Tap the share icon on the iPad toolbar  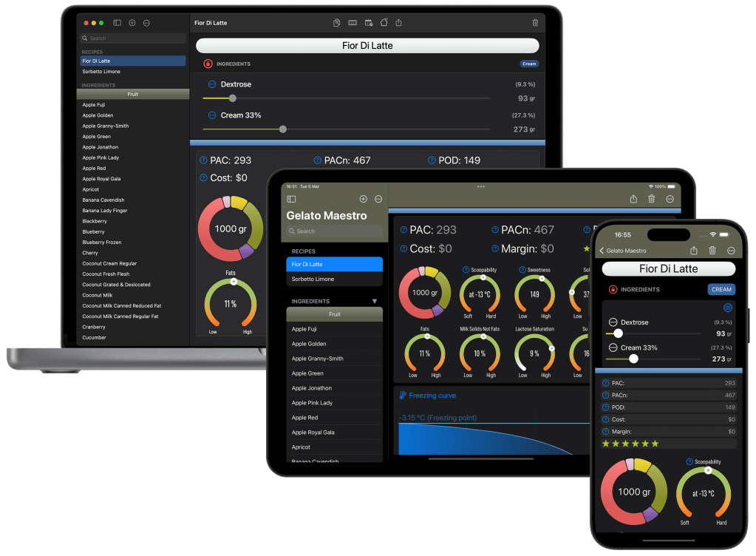tap(633, 199)
